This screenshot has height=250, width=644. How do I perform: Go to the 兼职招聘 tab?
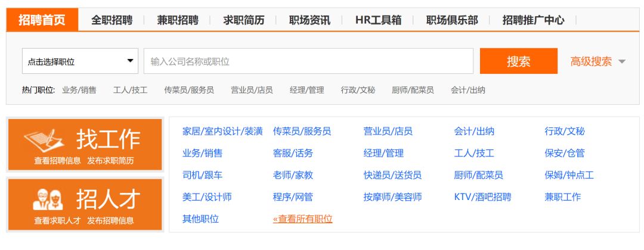pos(178,20)
